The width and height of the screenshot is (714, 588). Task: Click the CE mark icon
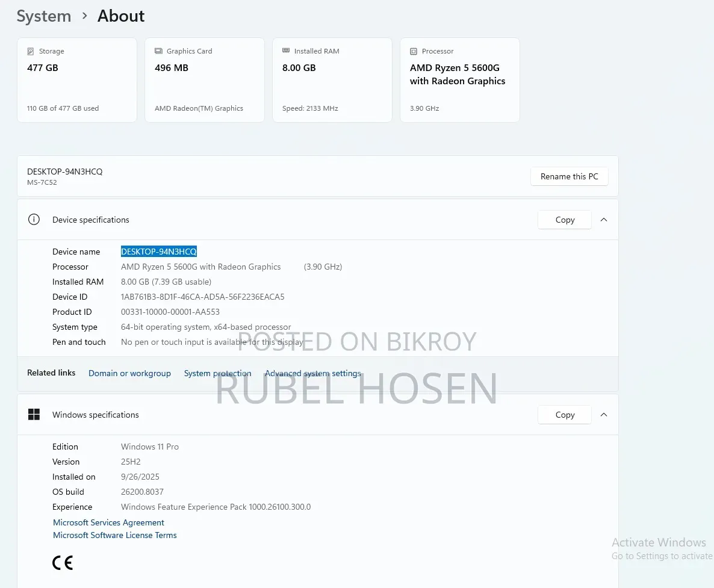pos(63,563)
